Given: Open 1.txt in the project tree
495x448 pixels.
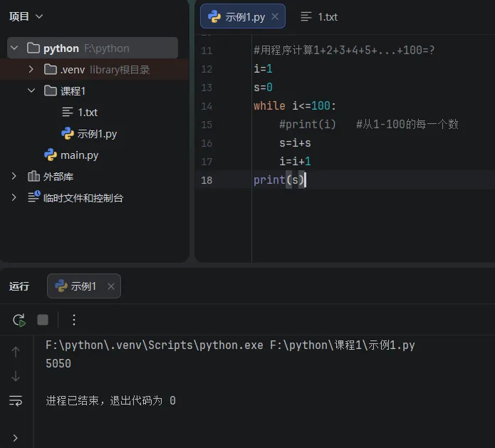Looking at the screenshot, I should click(88, 112).
